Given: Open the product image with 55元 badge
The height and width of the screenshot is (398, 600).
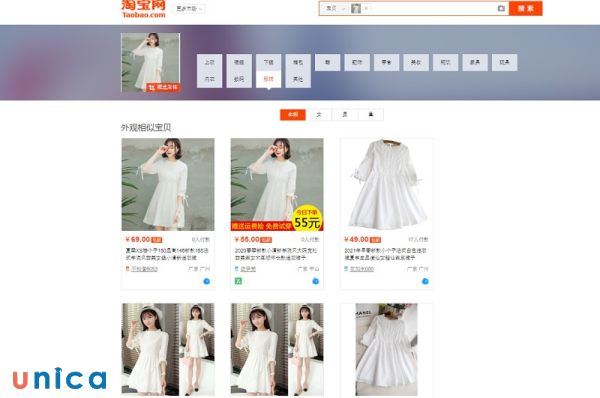Looking at the screenshot, I should pos(277,184).
